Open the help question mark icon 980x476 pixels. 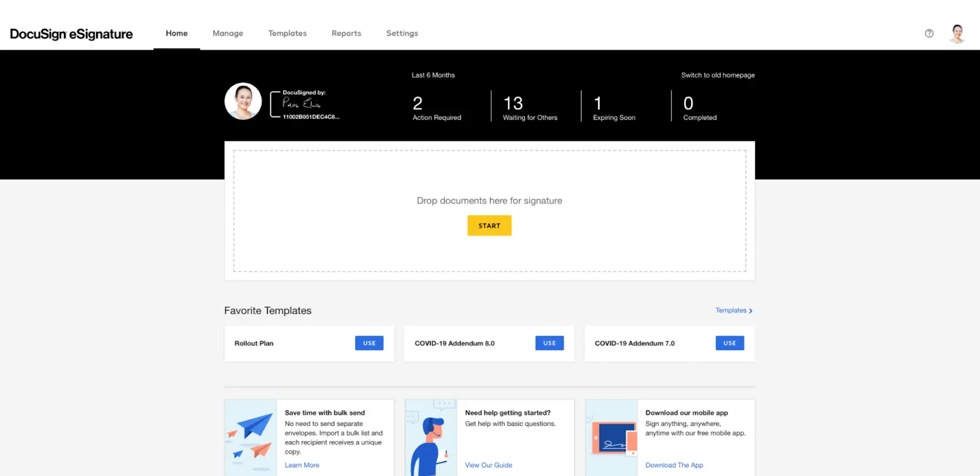[929, 34]
